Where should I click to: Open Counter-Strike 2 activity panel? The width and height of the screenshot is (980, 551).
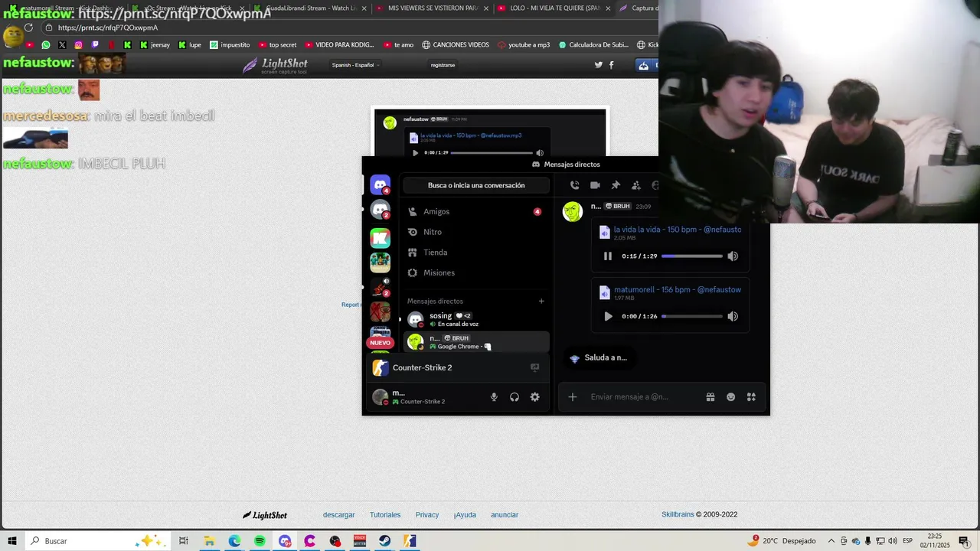456,367
